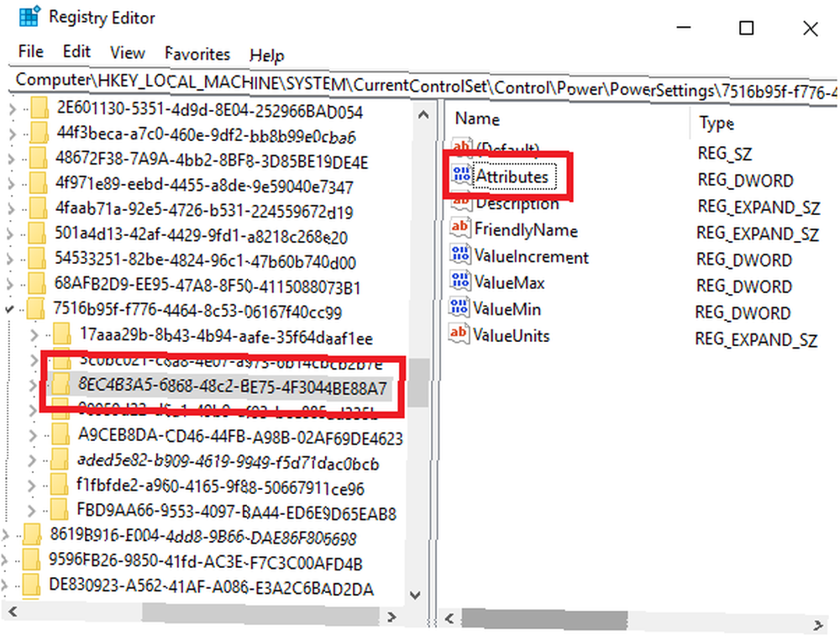Click the tree pane scroll right arrow
This screenshot has width=840, height=636.
(391, 616)
